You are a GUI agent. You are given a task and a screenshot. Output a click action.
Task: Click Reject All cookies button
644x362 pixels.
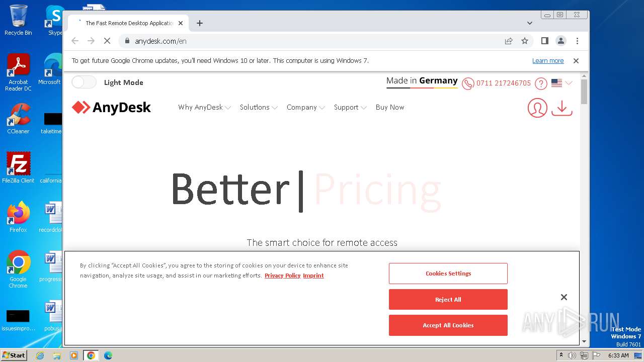tap(448, 300)
